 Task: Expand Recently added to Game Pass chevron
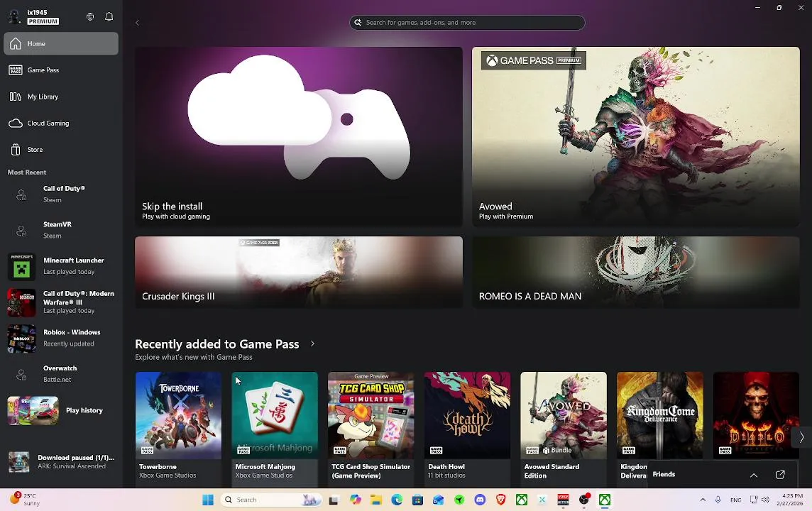point(312,344)
